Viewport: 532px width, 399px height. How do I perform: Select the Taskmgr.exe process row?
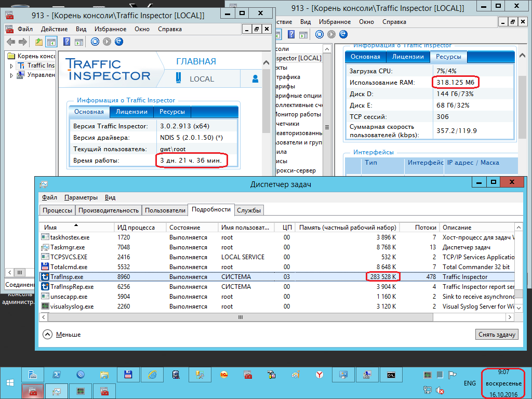(x=277, y=247)
